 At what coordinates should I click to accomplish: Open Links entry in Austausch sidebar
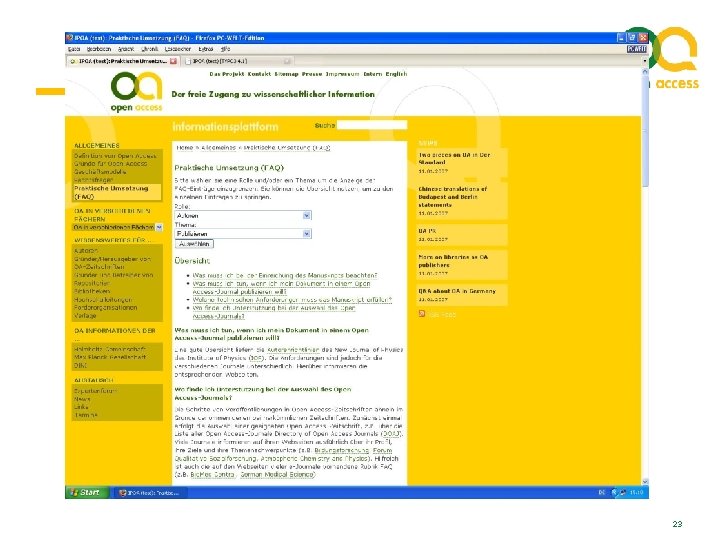[x=81, y=407]
